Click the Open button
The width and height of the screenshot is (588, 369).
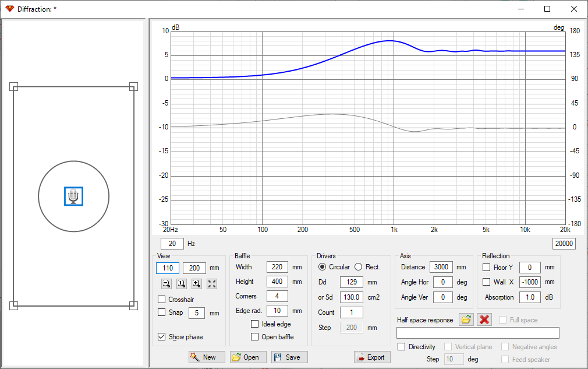[248, 357]
